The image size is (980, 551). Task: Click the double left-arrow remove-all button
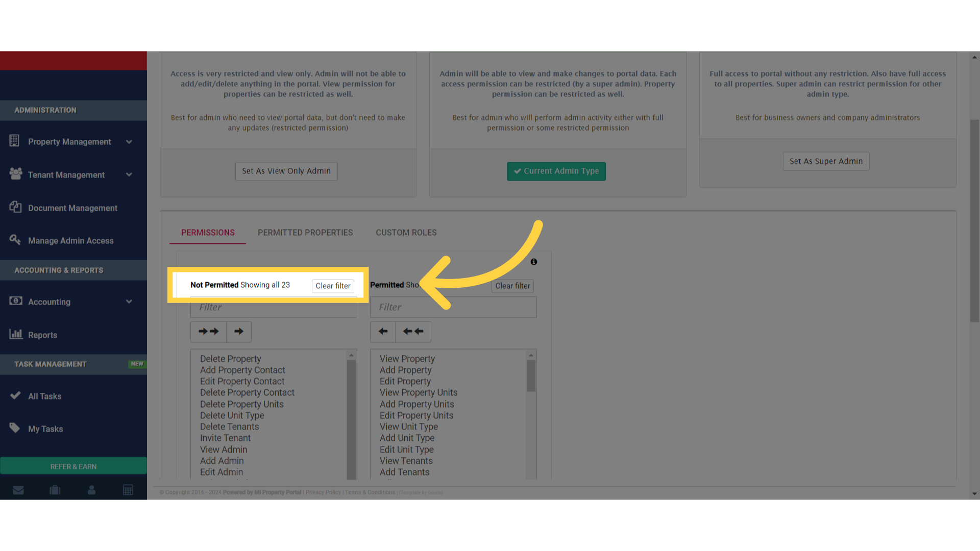coord(413,332)
